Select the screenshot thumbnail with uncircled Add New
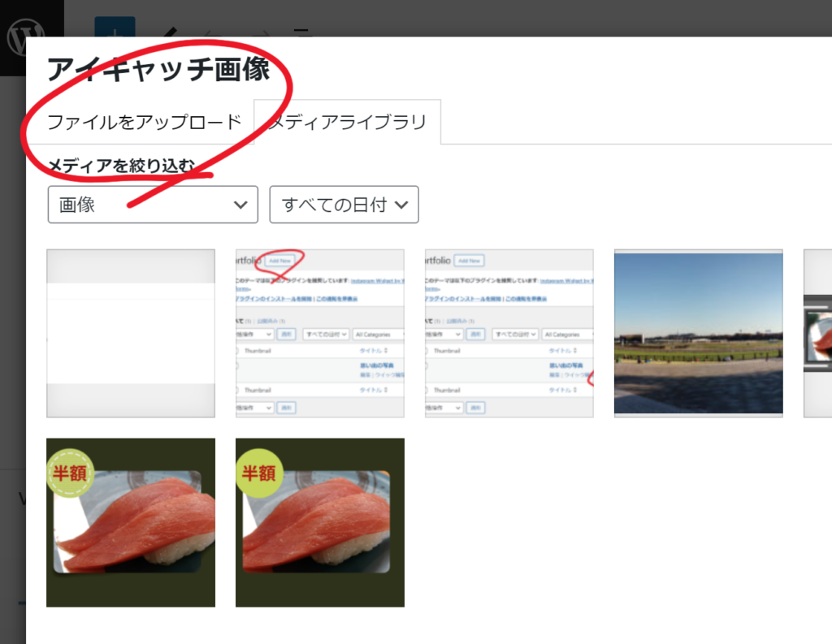 pyautogui.click(x=509, y=333)
